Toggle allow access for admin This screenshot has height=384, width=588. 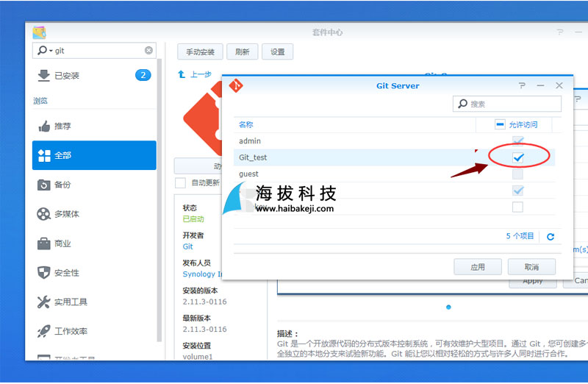pyautogui.click(x=518, y=141)
